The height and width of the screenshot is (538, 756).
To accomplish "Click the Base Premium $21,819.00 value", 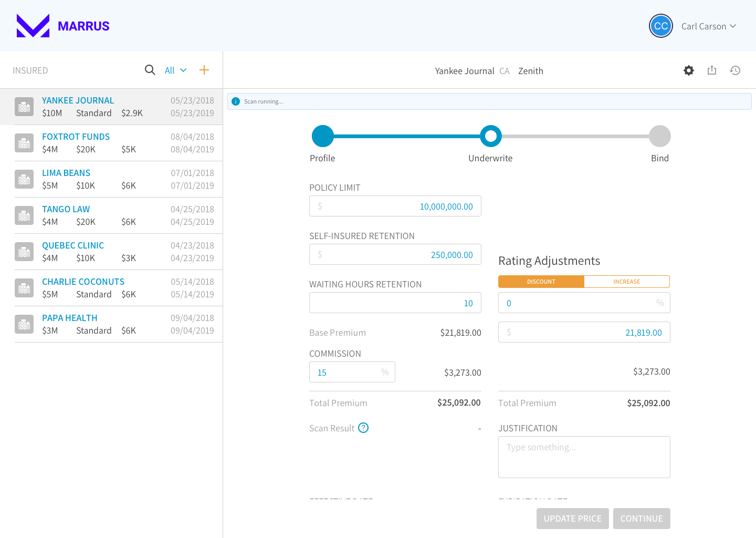I will tap(461, 333).
